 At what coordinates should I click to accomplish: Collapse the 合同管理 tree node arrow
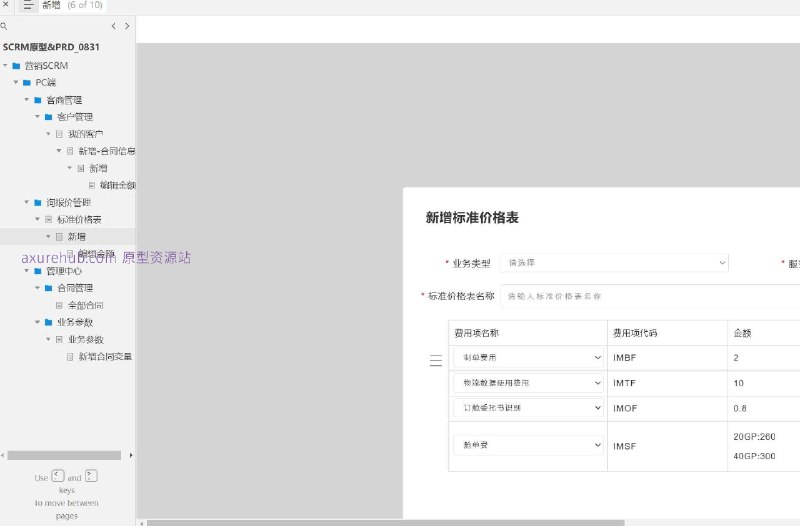click(x=37, y=288)
